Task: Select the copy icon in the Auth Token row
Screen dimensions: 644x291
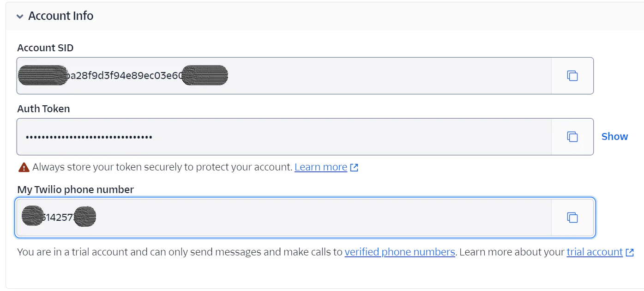Action: [x=572, y=137]
